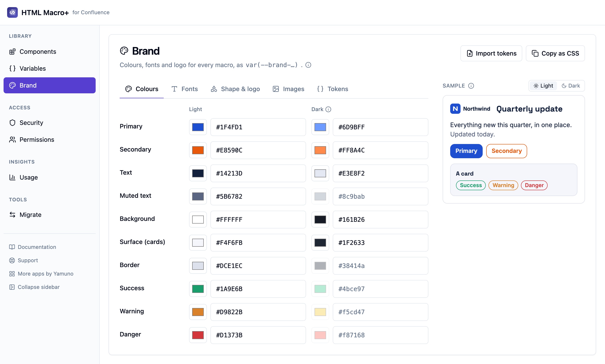The image size is (605, 364).
Task: Click the Border light hex field #DCE1EC
Action: (258, 266)
